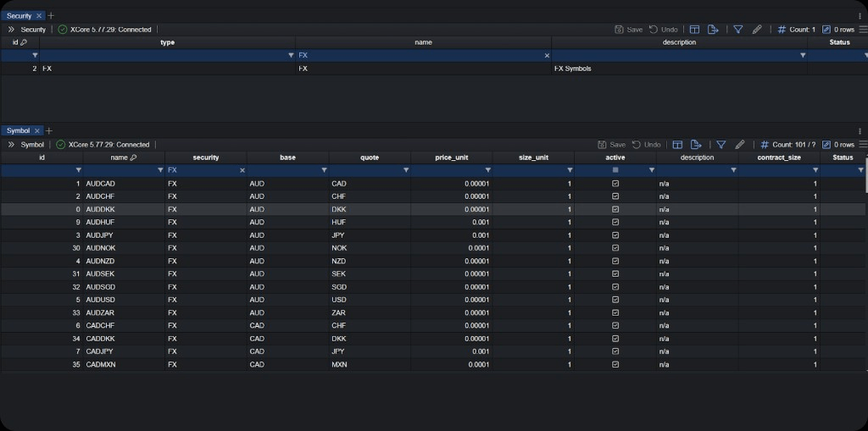Toggle active checkbox for AUDNOK row

tap(615, 248)
